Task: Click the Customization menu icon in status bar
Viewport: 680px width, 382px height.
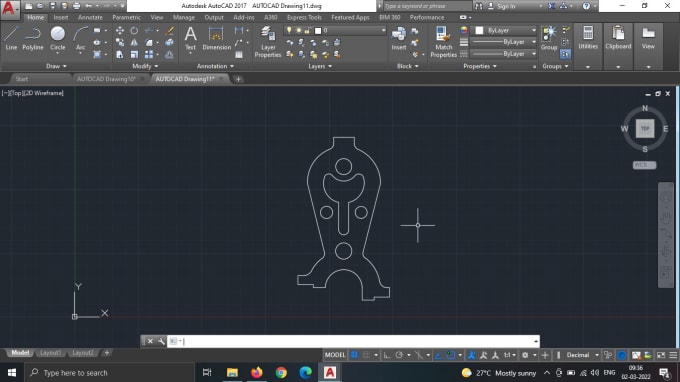Action: pos(673,355)
